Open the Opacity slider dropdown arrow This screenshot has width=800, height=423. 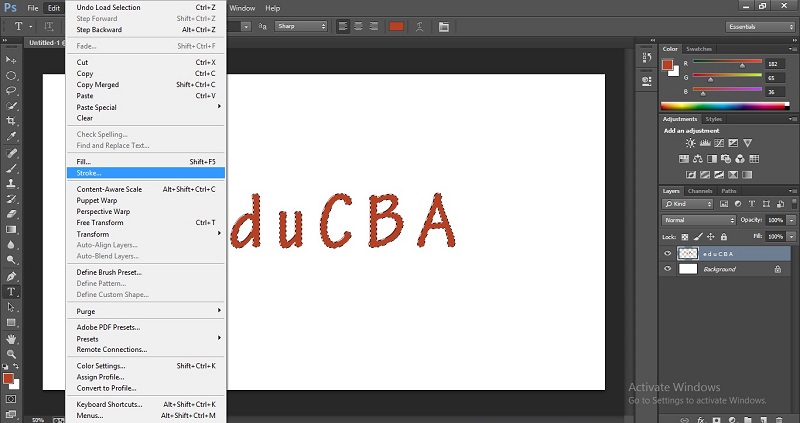pyautogui.click(x=791, y=220)
